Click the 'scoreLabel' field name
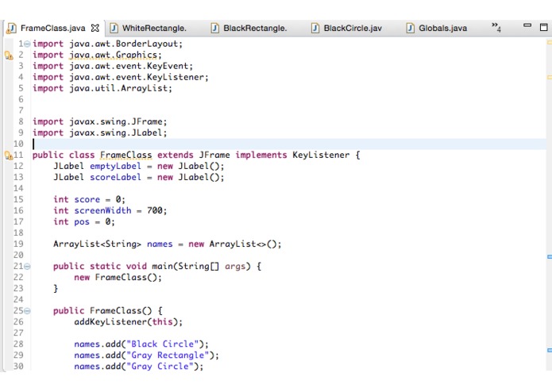Screen dimensions: 552x392 [115, 177]
